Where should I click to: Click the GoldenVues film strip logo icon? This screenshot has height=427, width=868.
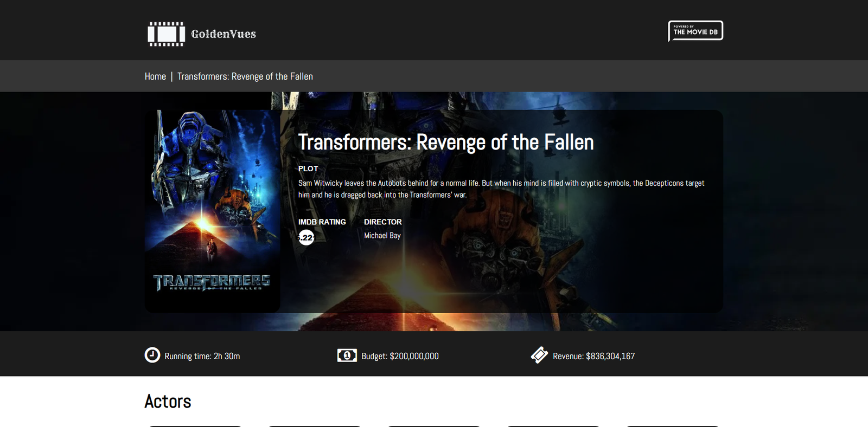[167, 34]
